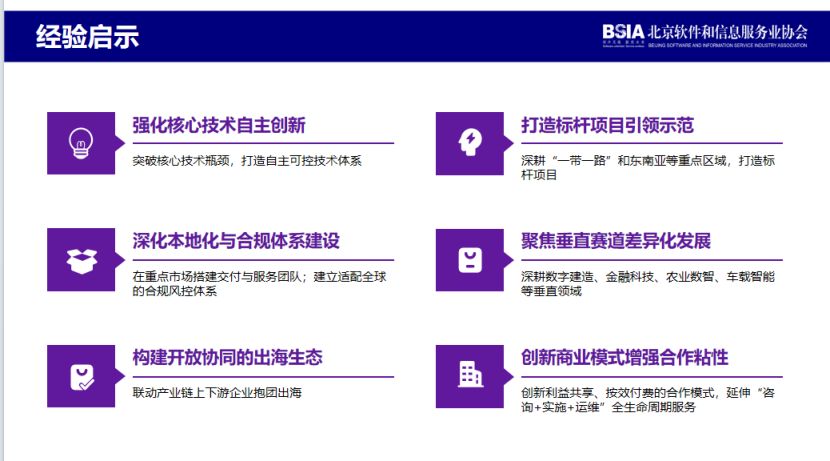Click the open box icon
830x461 pixels.
tap(82, 261)
